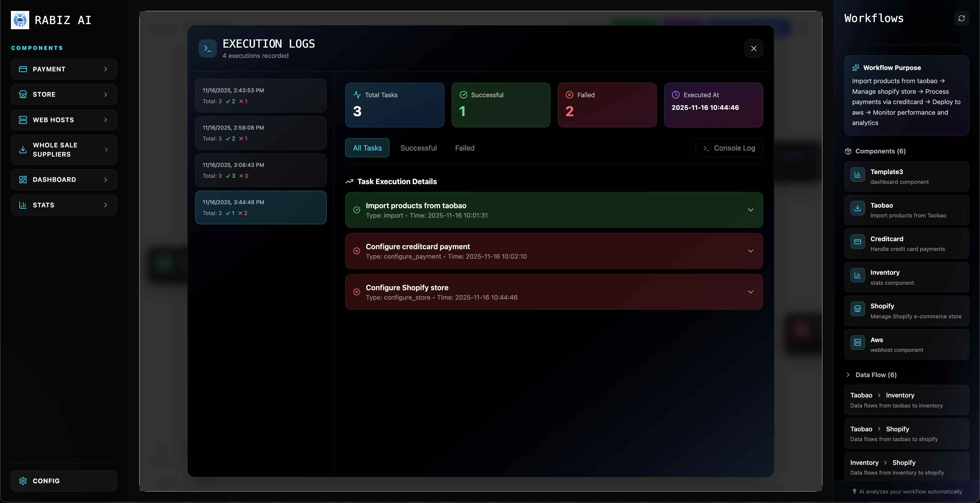Switch to the Failed tasks tab
The height and width of the screenshot is (503, 980).
click(464, 148)
